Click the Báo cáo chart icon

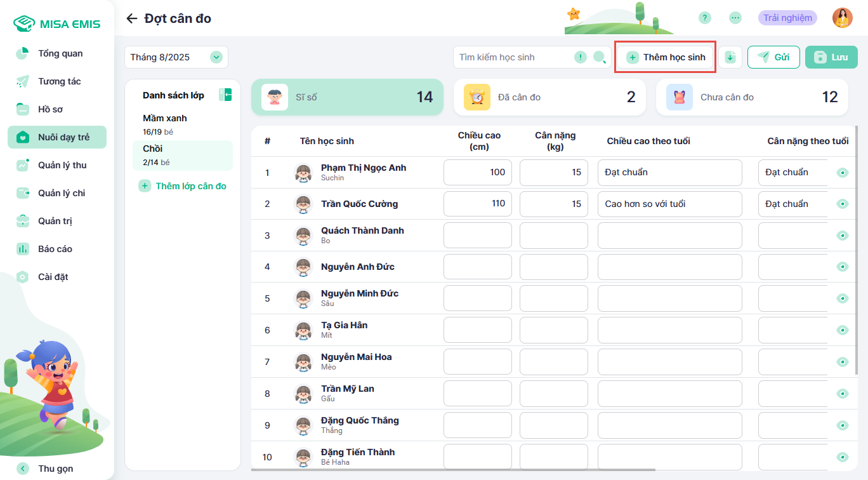click(x=23, y=249)
